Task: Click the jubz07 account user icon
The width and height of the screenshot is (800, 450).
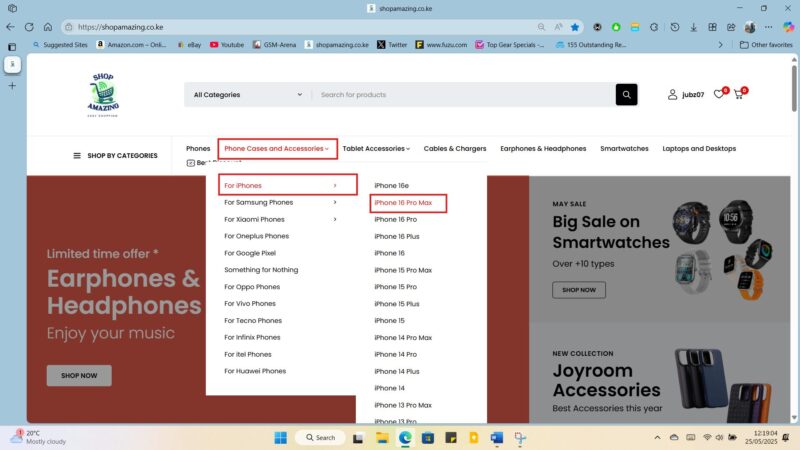Action: coord(673,95)
